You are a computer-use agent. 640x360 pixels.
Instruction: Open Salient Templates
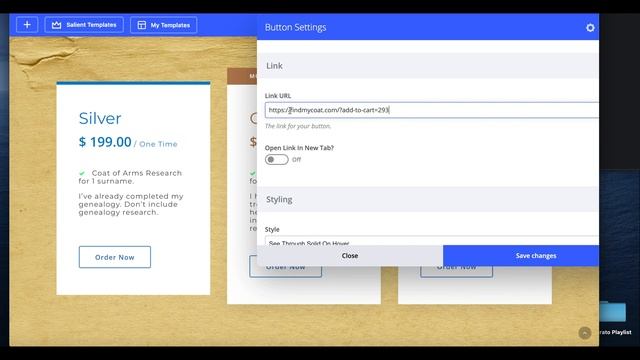click(84, 25)
